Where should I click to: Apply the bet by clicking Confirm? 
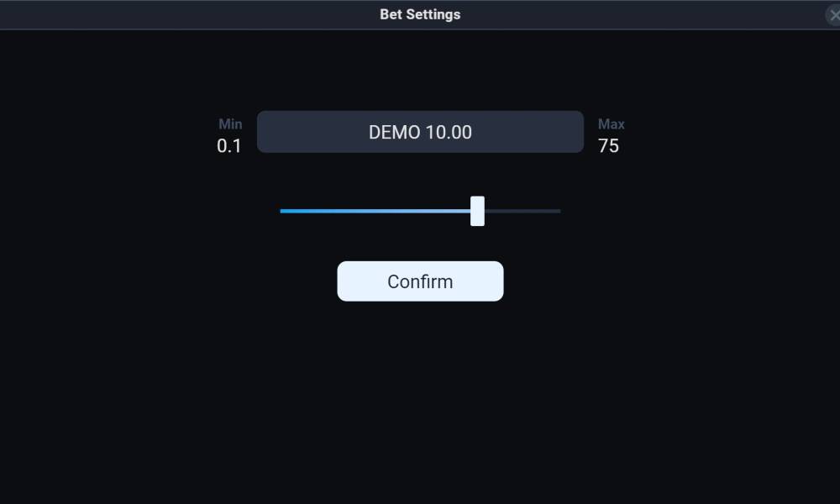(420, 281)
